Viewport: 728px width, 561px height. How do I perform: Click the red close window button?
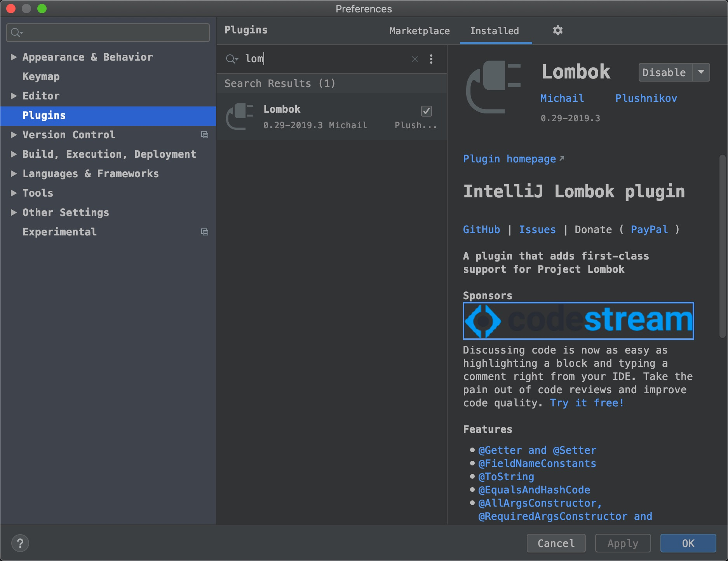click(11, 8)
